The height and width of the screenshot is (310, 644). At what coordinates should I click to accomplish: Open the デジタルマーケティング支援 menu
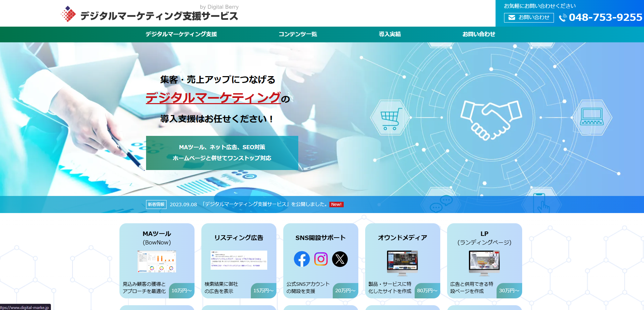tap(181, 34)
